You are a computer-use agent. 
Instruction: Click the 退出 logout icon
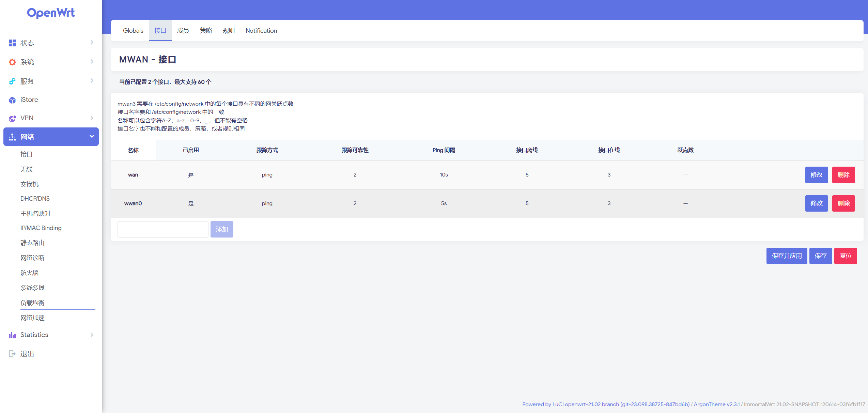pos(12,354)
